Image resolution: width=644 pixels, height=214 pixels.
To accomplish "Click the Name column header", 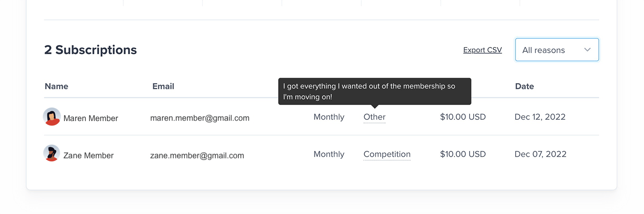I will point(56,86).
